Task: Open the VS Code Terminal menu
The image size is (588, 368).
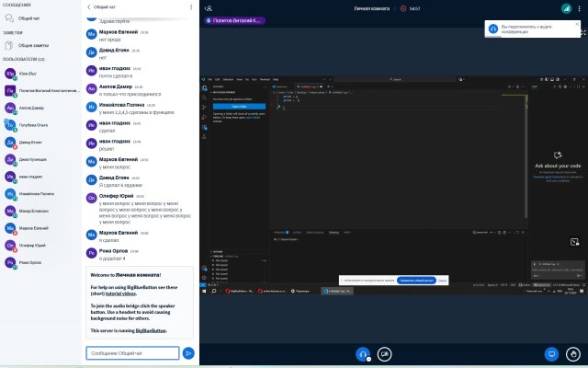Action: [x=265, y=80]
